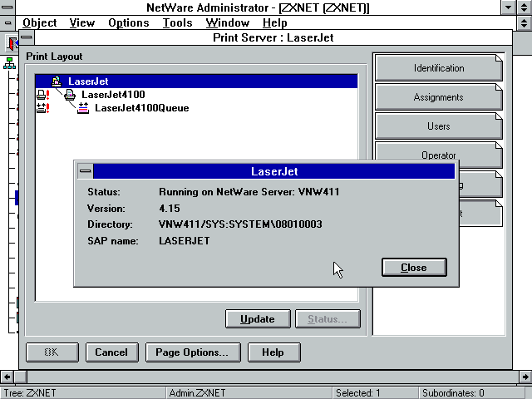Viewport: 532px width, 399px height.
Task: Click the version value '4.15'
Action: pos(170,209)
